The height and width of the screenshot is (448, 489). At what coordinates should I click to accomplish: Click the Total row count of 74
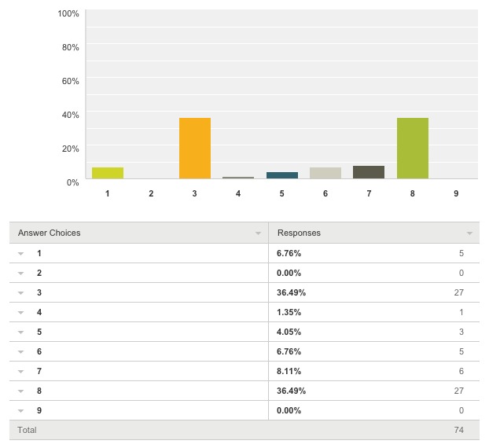point(459,430)
